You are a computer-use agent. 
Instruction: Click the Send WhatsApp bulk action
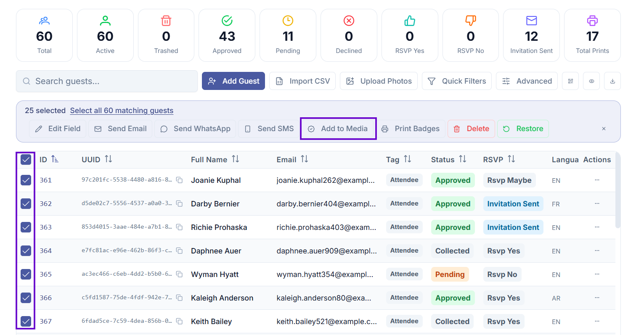(x=195, y=129)
